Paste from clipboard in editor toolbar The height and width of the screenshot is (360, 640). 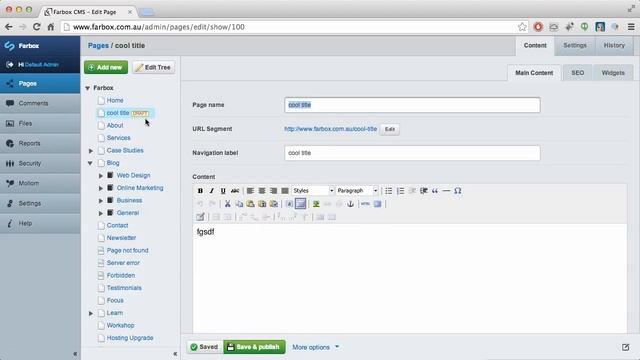251,204
